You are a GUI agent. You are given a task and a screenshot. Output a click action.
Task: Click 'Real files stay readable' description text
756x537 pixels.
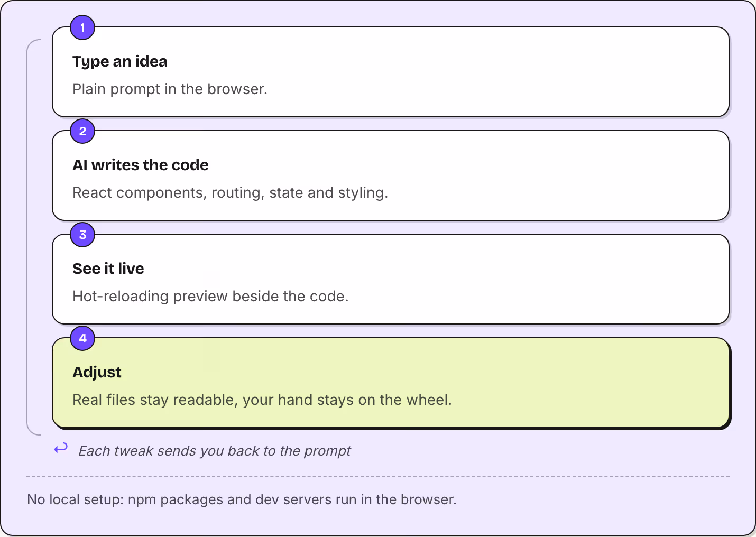(x=262, y=400)
